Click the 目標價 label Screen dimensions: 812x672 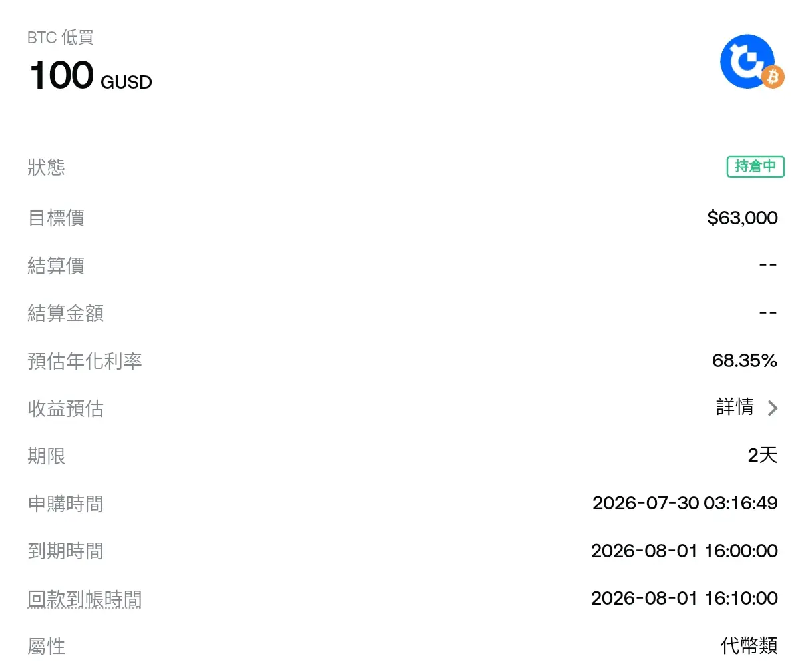[x=56, y=218]
